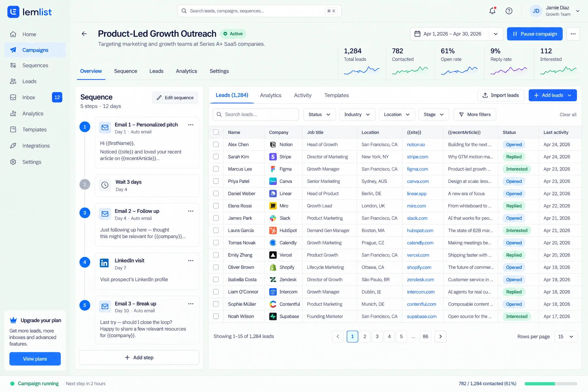Click the LinkedIn icon in step 4
The image size is (588, 392).
(105, 263)
